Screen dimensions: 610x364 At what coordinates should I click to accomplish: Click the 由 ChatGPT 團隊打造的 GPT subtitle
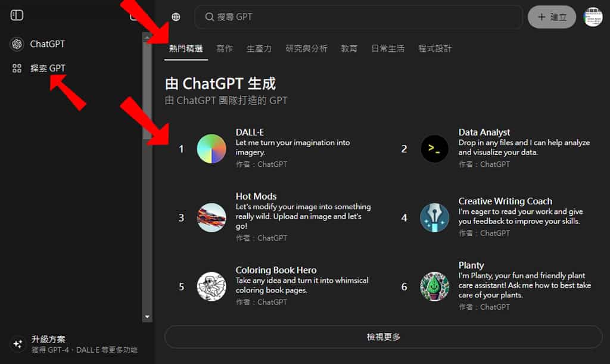point(226,101)
